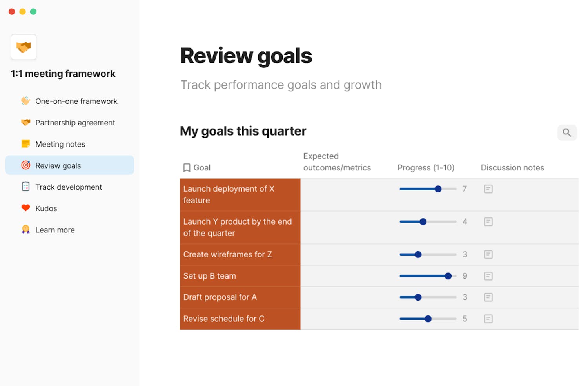Viewport: 588px width, 386px height.
Task: Click the handshake workspace icon
Action: click(x=24, y=47)
